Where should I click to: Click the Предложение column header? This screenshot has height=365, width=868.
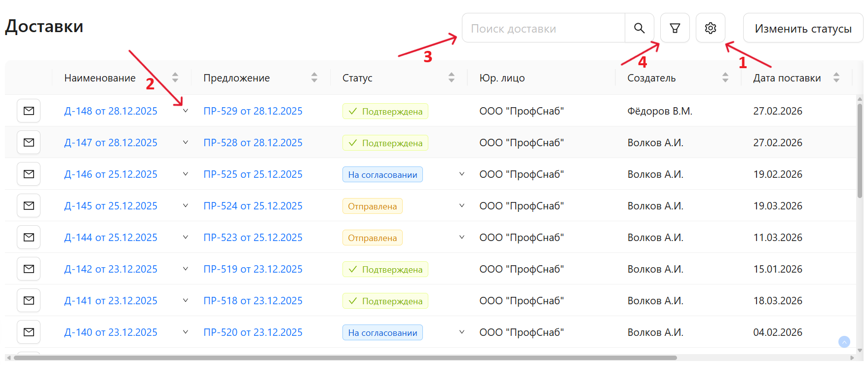pyautogui.click(x=236, y=78)
